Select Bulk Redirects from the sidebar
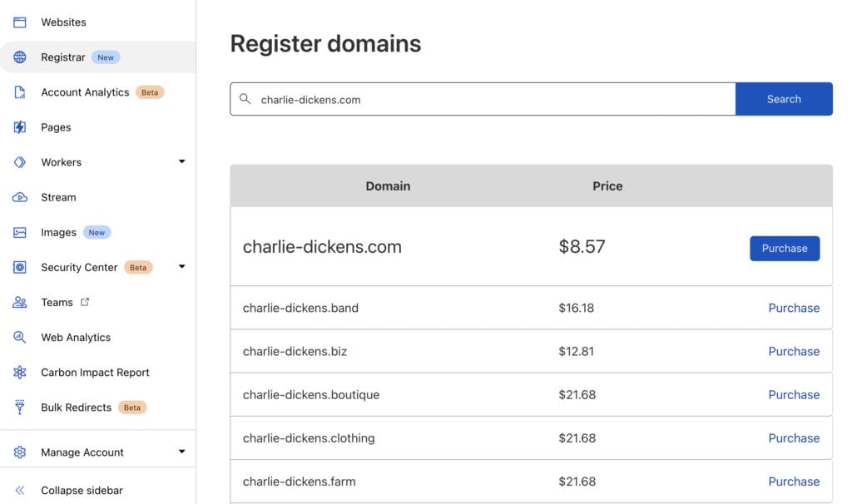852x504 pixels. point(21,407)
